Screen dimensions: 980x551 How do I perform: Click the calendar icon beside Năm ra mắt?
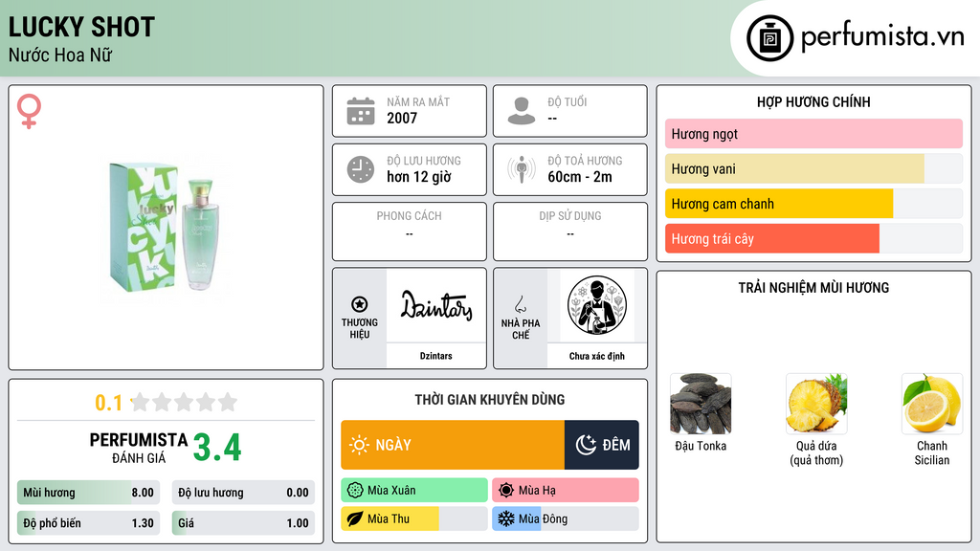pyautogui.click(x=361, y=111)
